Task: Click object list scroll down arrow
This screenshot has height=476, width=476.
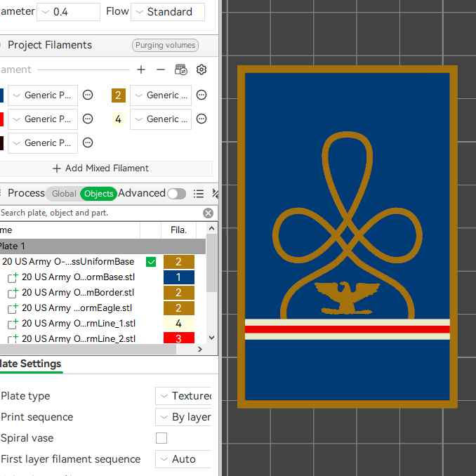Action: coord(212,338)
